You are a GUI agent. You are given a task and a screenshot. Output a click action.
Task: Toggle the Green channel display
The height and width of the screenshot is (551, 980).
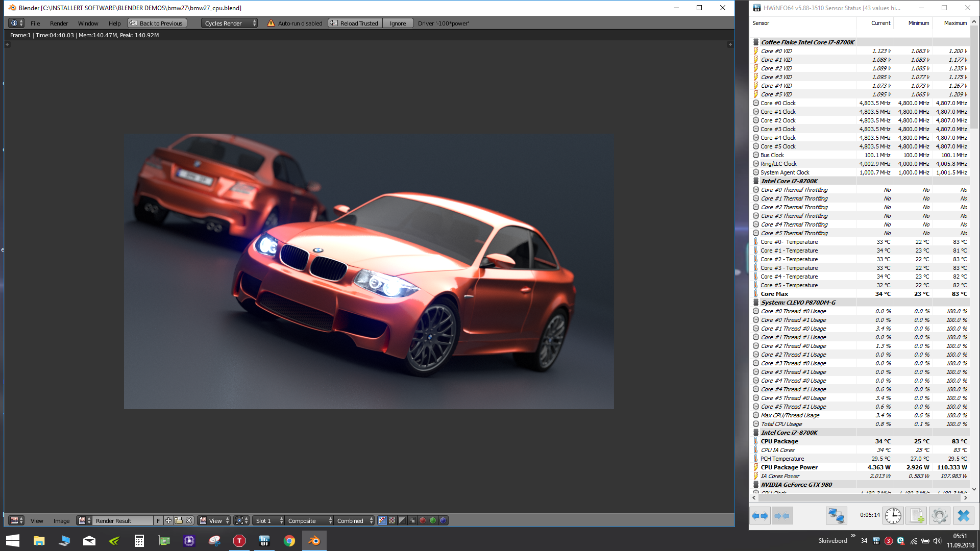click(x=433, y=520)
